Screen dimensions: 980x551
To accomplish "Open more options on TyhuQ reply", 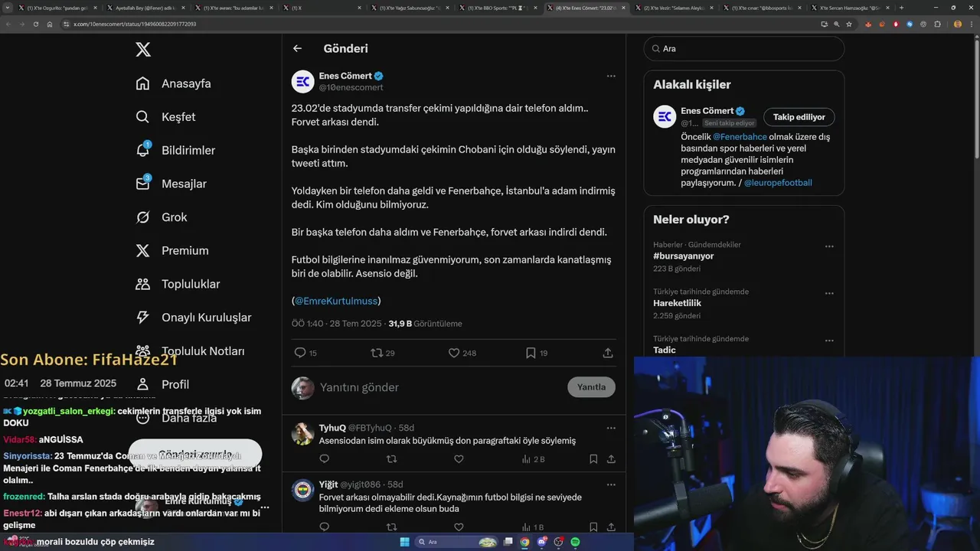I will click(611, 428).
